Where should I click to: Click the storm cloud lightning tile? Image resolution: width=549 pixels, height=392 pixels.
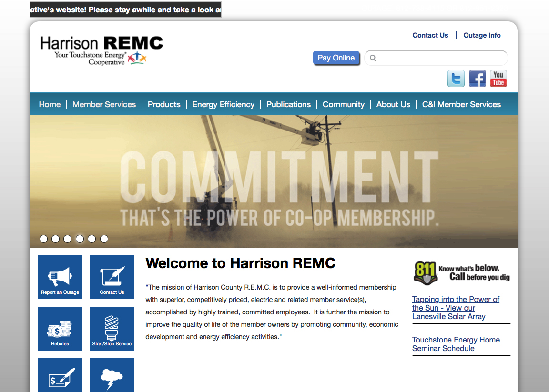(x=112, y=375)
